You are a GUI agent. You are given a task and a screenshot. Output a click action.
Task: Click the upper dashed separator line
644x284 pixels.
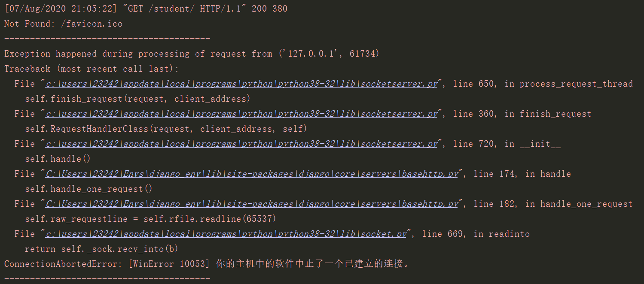click(x=107, y=39)
